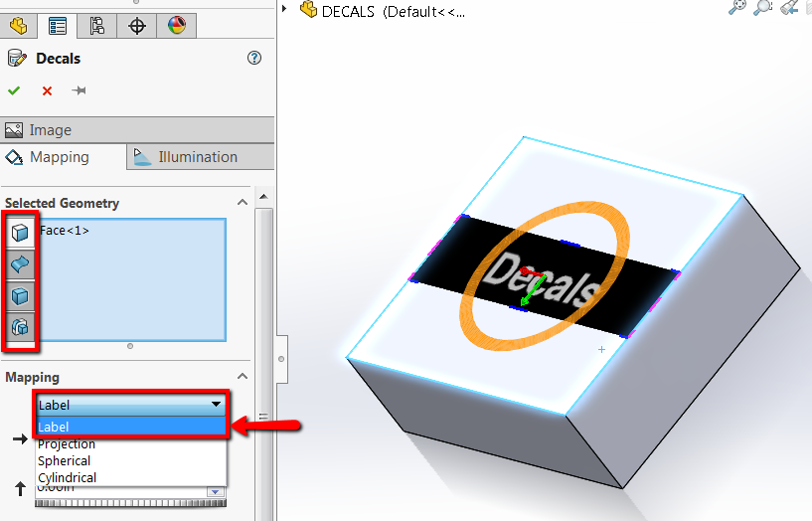Switch to the Image tab
This screenshot has width=812, height=521.
[x=137, y=130]
